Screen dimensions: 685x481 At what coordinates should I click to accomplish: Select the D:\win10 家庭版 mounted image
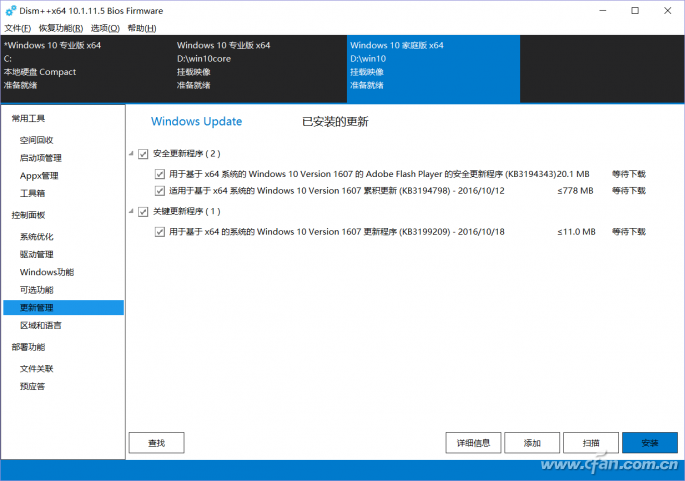click(x=433, y=69)
